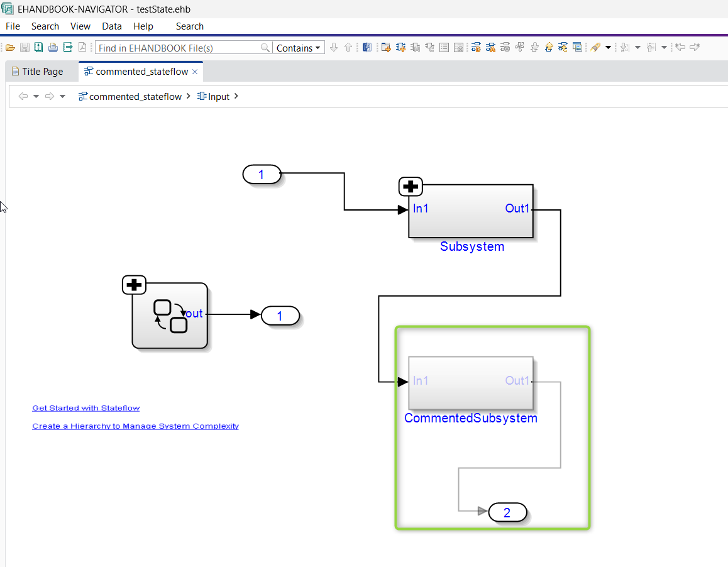Screen dimensions: 728x567
Task: Select output port 1 oval near chart
Action: 280,316
